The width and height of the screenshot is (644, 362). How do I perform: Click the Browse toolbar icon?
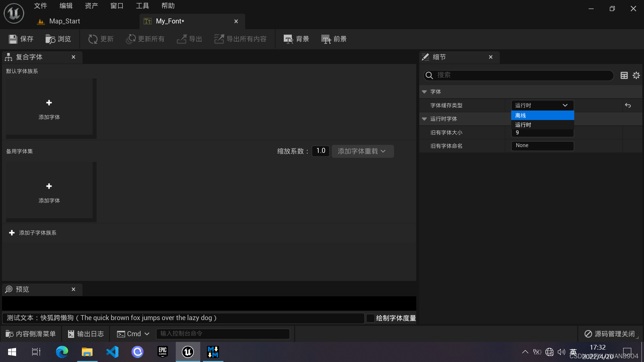(x=50, y=39)
